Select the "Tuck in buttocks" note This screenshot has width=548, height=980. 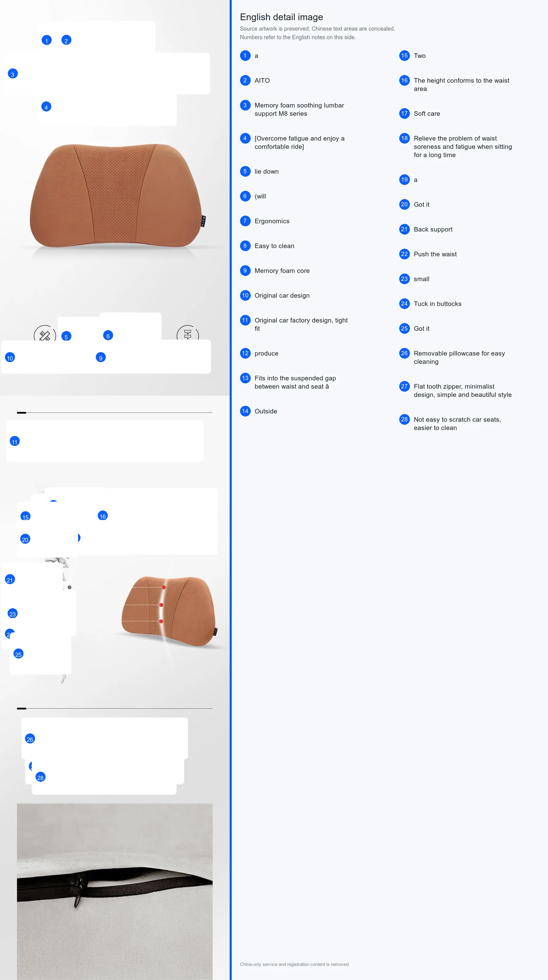(438, 303)
